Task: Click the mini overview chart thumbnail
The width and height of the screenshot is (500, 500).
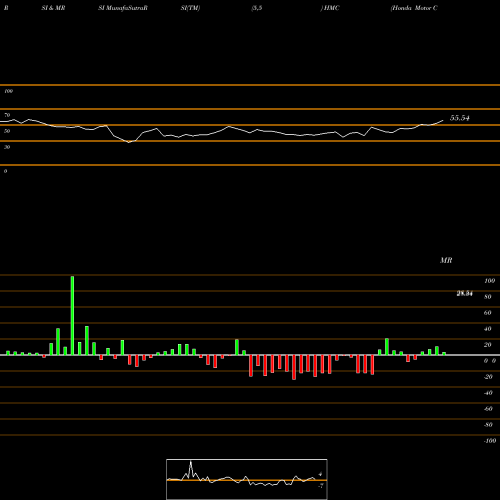Action: pyautogui.click(x=247, y=479)
